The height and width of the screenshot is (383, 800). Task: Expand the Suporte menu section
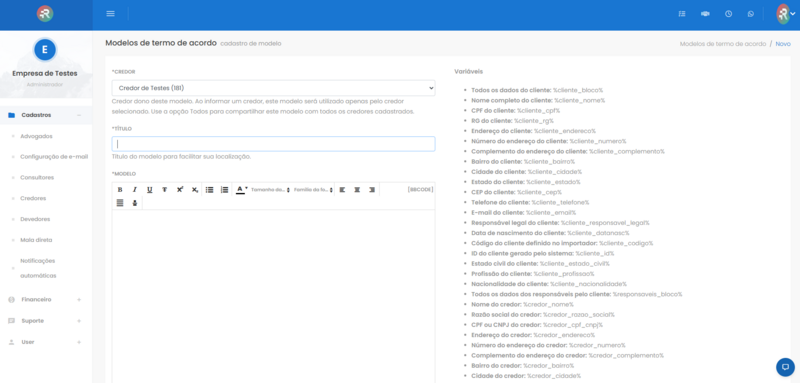coord(79,321)
